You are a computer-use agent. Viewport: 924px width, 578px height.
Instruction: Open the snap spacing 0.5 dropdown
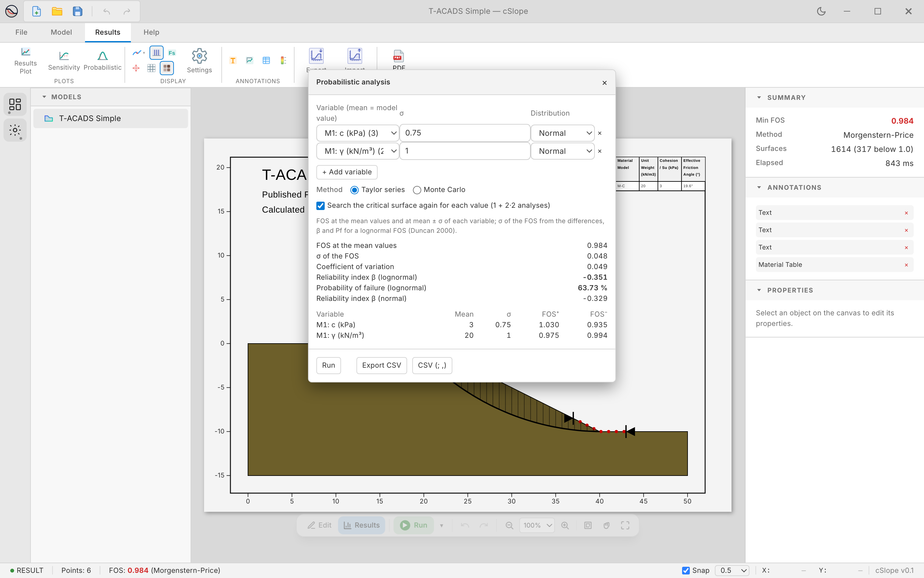coord(732,570)
